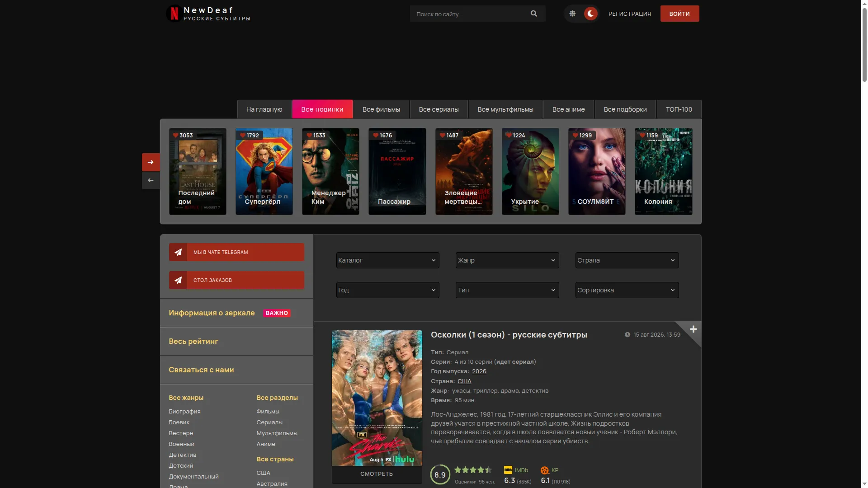The height and width of the screenshot is (488, 868).
Task: Click the heart likes badge on Колония
Action: (x=649, y=135)
